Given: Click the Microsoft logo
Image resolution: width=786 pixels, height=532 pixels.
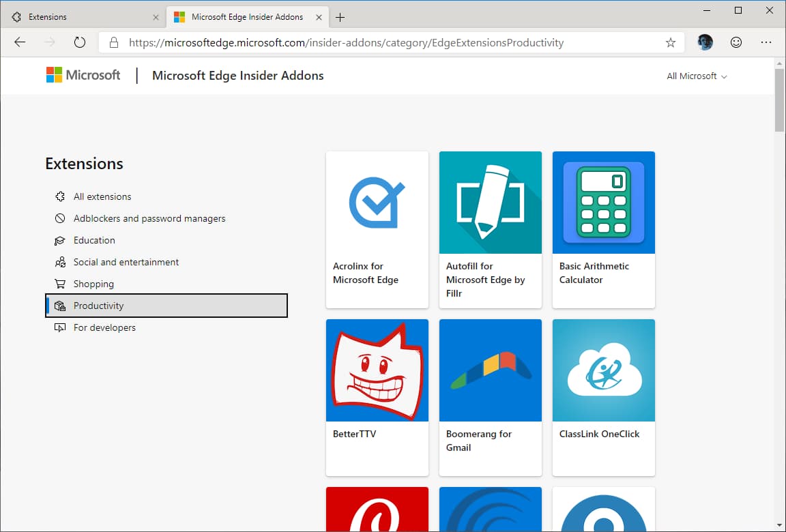Looking at the screenshot, I should [x=83, y=75].
